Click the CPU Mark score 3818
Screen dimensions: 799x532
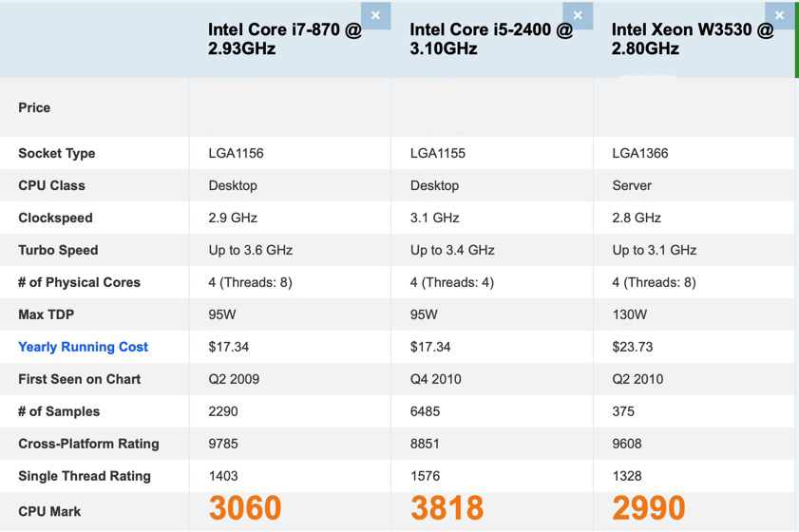click(x=447, y=508)
